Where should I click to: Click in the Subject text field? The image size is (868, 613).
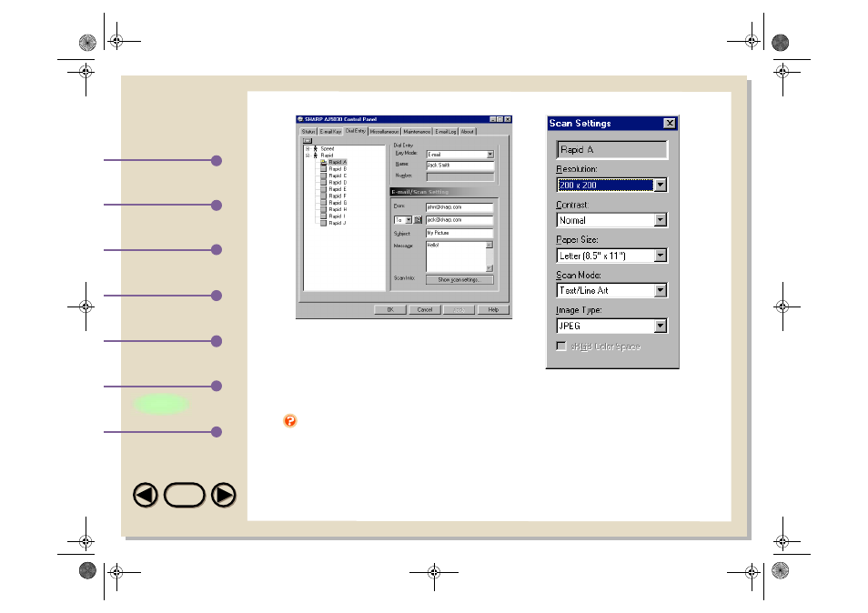click(x=459, y=233)
